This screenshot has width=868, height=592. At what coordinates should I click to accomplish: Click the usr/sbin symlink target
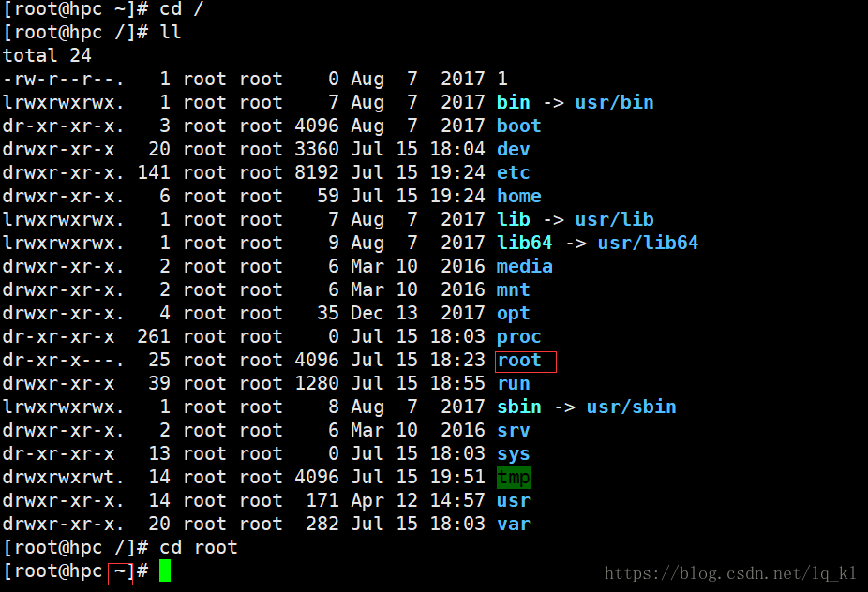point(631,407)
